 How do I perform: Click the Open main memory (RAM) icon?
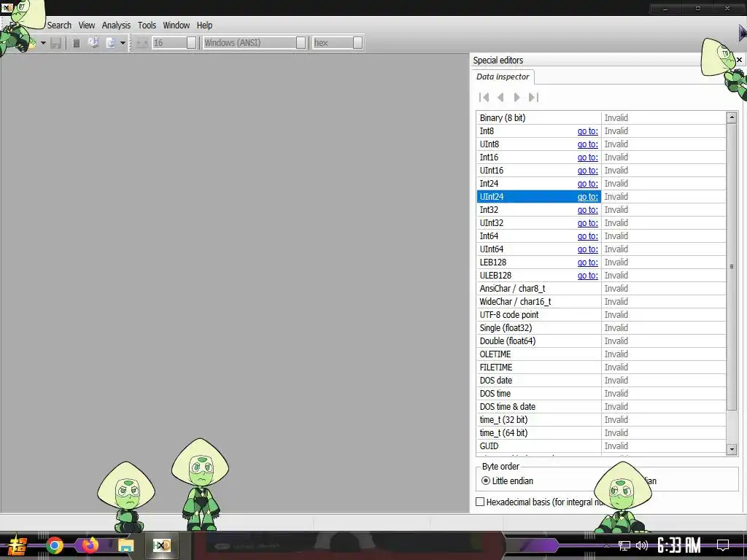[76, 43]
